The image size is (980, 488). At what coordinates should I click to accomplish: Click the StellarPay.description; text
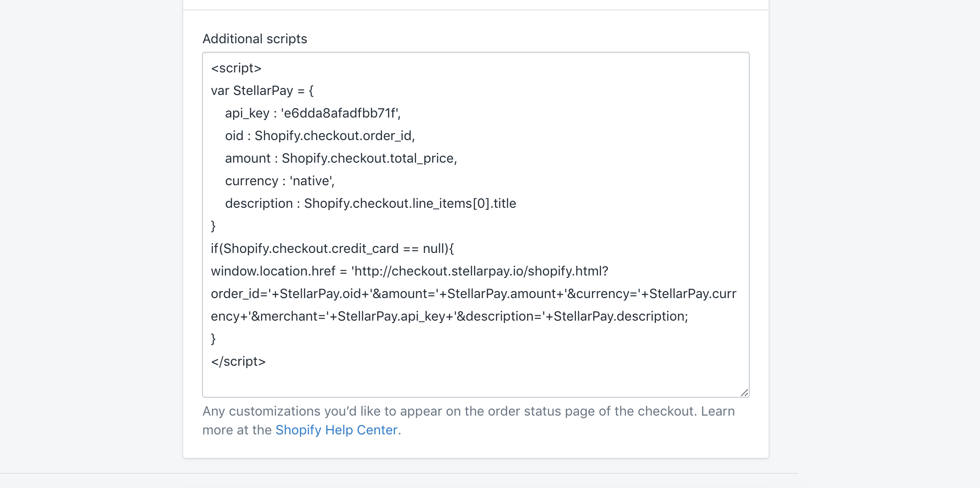coord(620,316)
